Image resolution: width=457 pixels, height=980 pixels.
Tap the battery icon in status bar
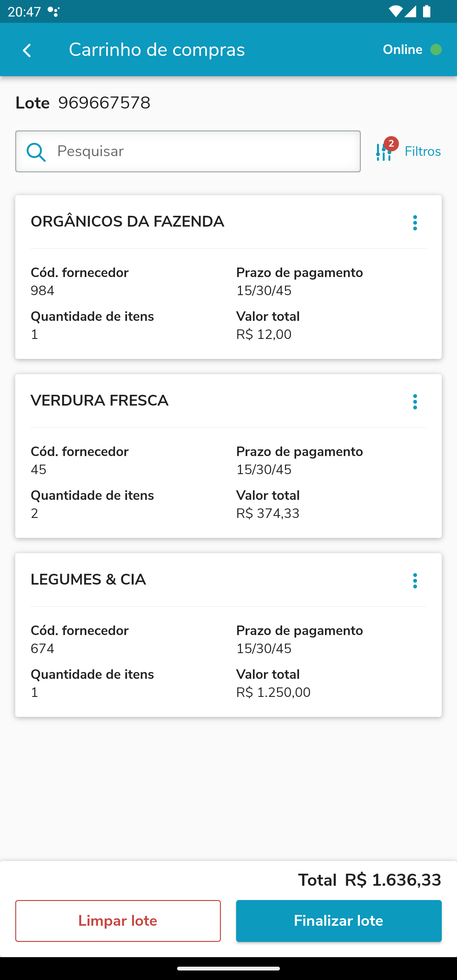tap(427, 11)
